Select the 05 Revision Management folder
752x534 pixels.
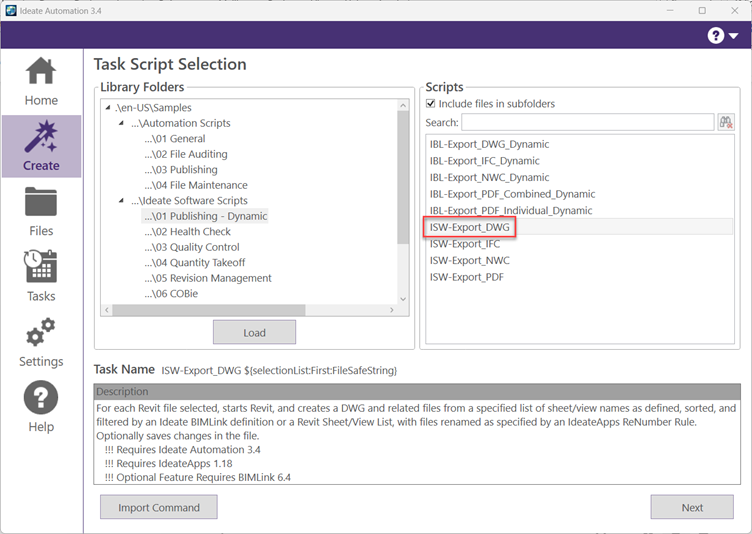208,278
